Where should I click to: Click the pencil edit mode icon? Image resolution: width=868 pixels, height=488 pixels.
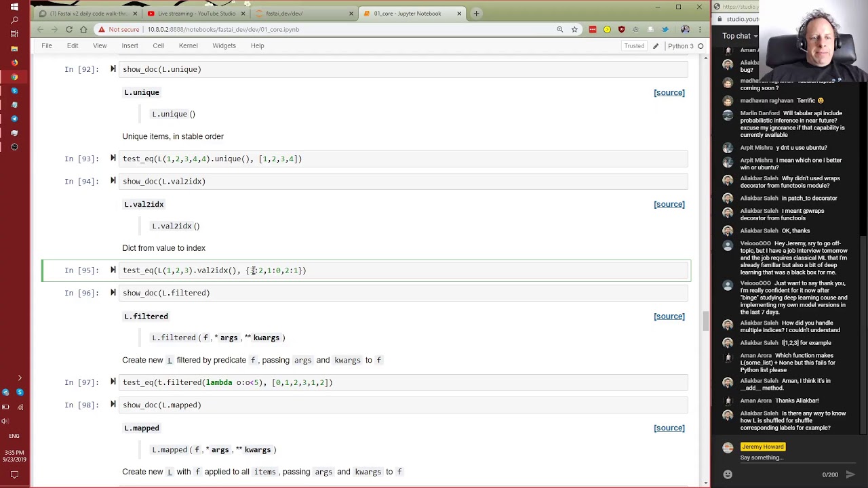coord(656,46)
